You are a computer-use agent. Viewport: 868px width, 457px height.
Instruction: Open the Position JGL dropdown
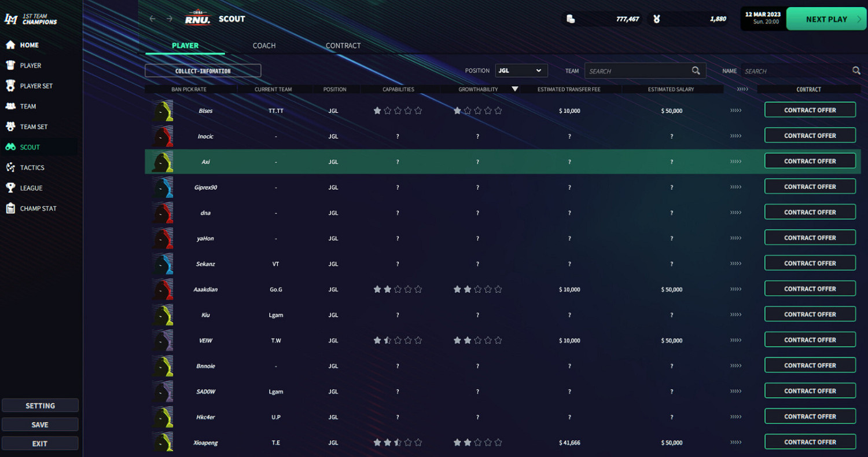(521, 71)
